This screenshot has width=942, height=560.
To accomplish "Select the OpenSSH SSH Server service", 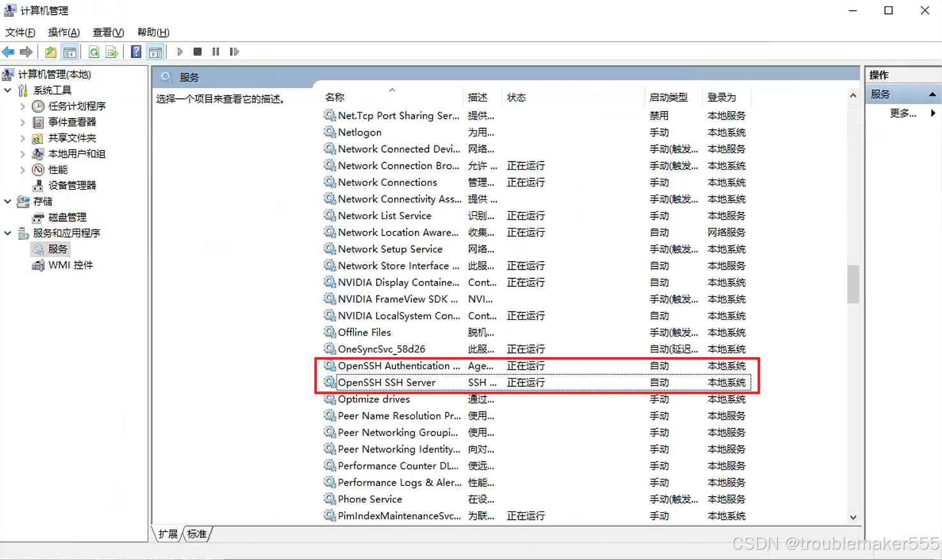I will click(536, 382).
